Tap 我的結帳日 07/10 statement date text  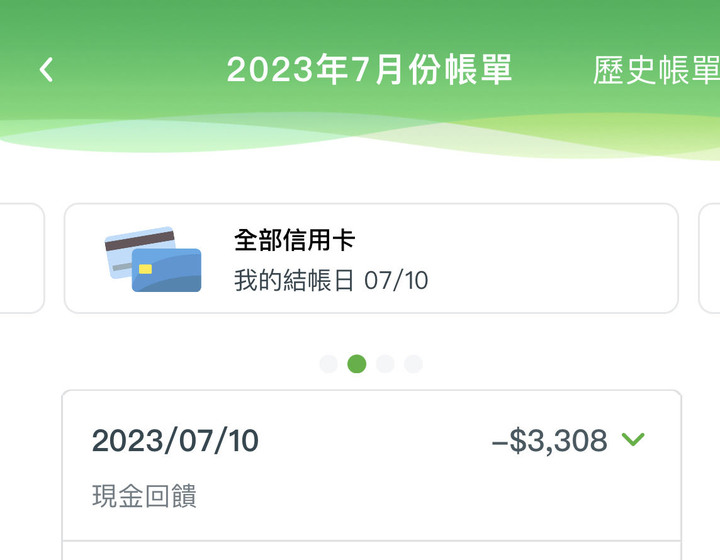click(x=331, y=280)
